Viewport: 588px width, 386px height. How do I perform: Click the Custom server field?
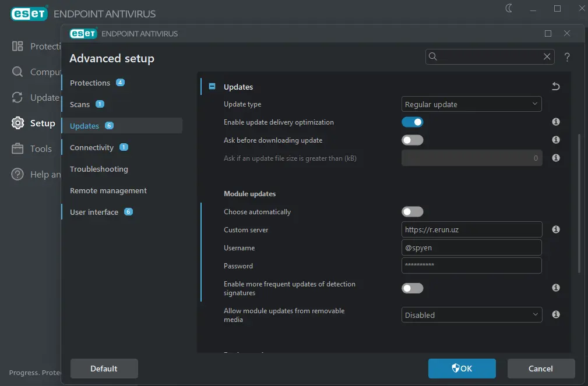click(471, 229)
